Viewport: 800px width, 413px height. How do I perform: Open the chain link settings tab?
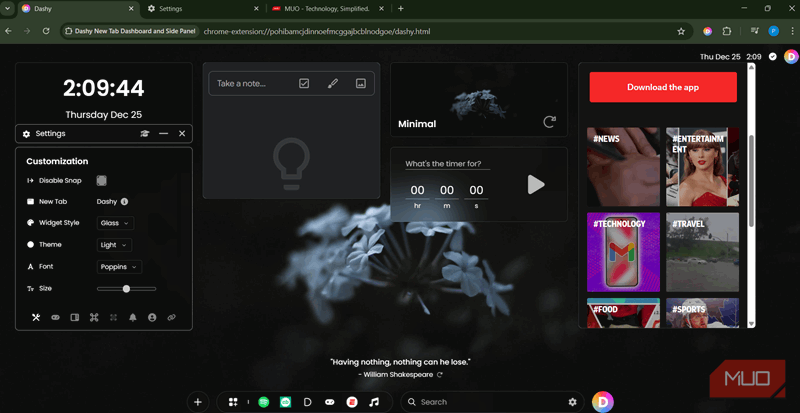click(171, 318)
